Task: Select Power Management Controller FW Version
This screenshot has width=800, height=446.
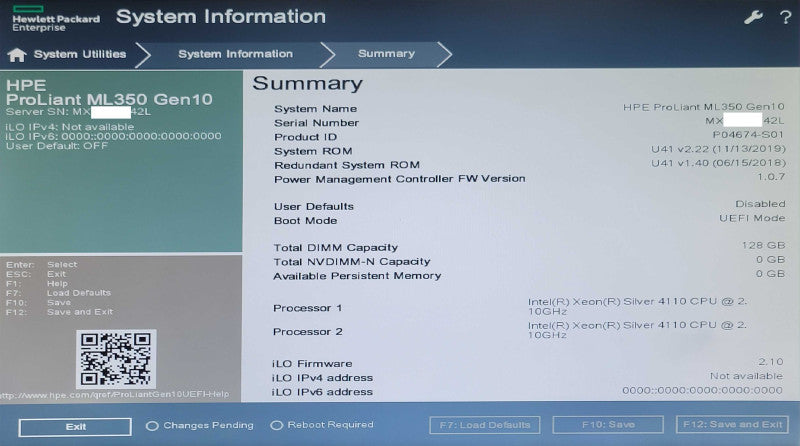Action: [399, 179]
